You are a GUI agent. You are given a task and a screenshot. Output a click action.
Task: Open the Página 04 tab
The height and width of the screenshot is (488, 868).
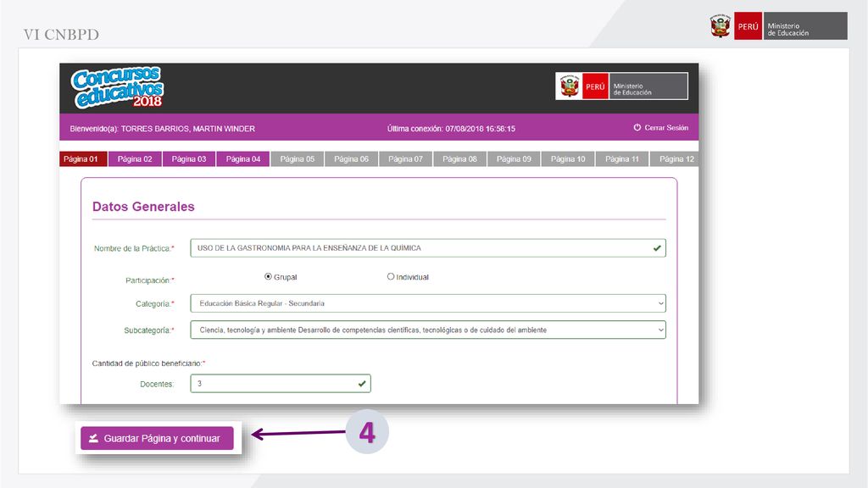point(243,158)
